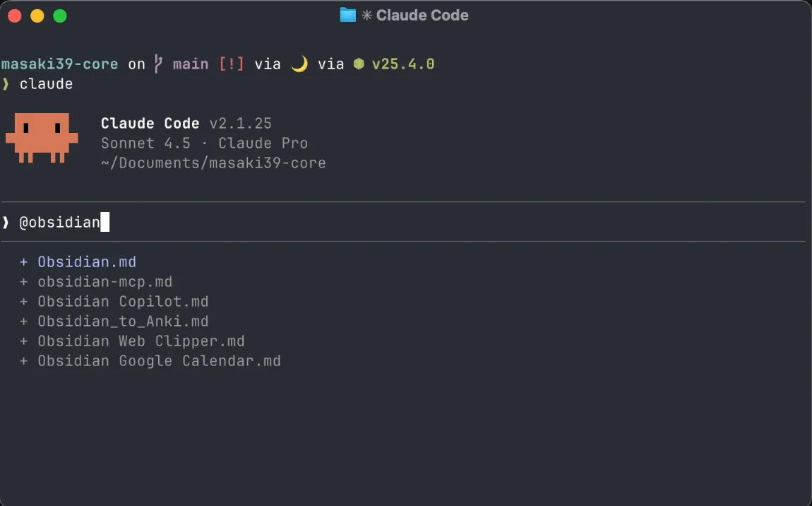Click the plus sign beside Obsidian.md
The height and width of the screenshot is (506, 812).
[x=23, y=262]
